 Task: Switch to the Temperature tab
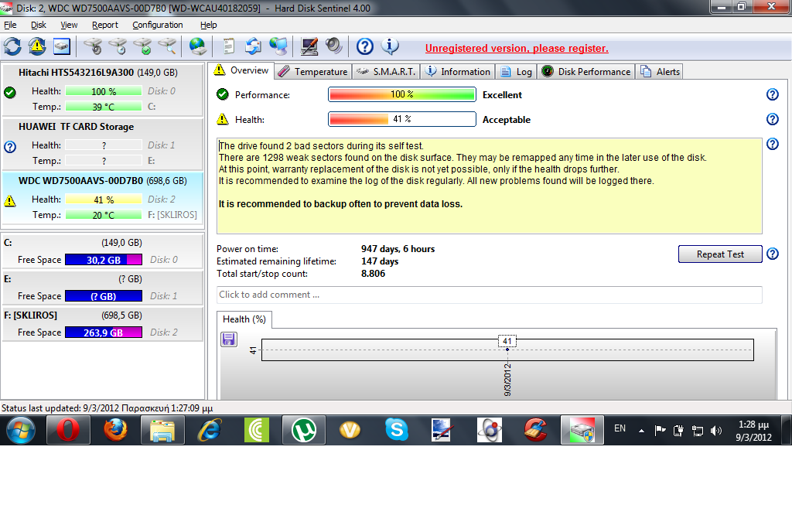click(x=313, y=72)
